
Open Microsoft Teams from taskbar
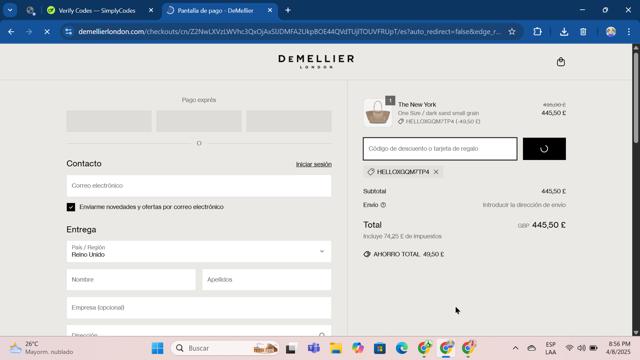click(x=313, y=348)
